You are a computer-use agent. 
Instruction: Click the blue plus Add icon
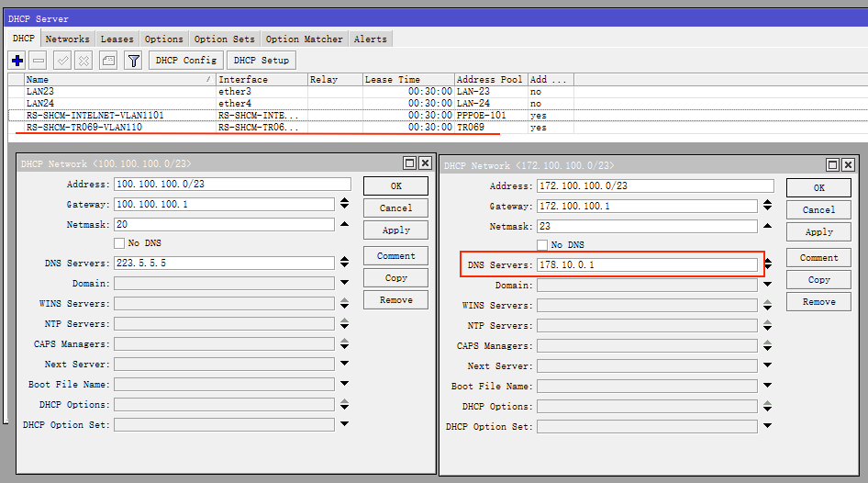pos(17,61)
